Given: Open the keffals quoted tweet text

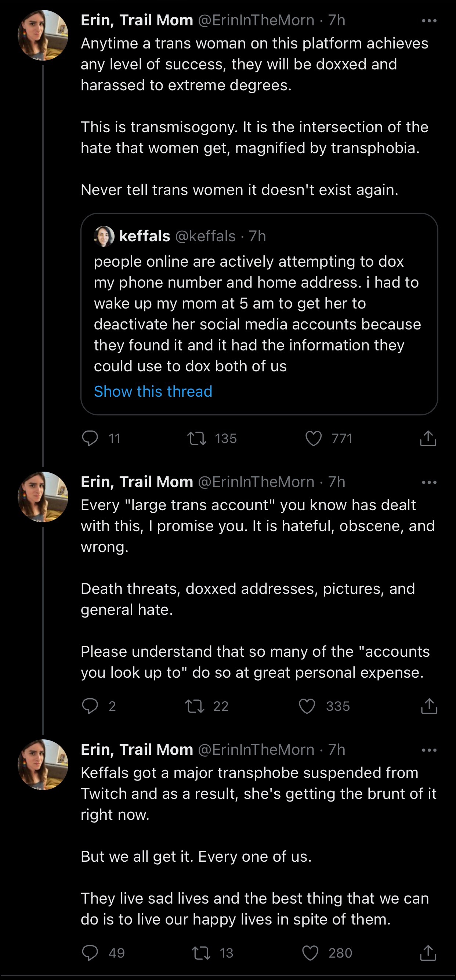Looking at the screenshot, I should pyautogui.click(x=257, y=313).
